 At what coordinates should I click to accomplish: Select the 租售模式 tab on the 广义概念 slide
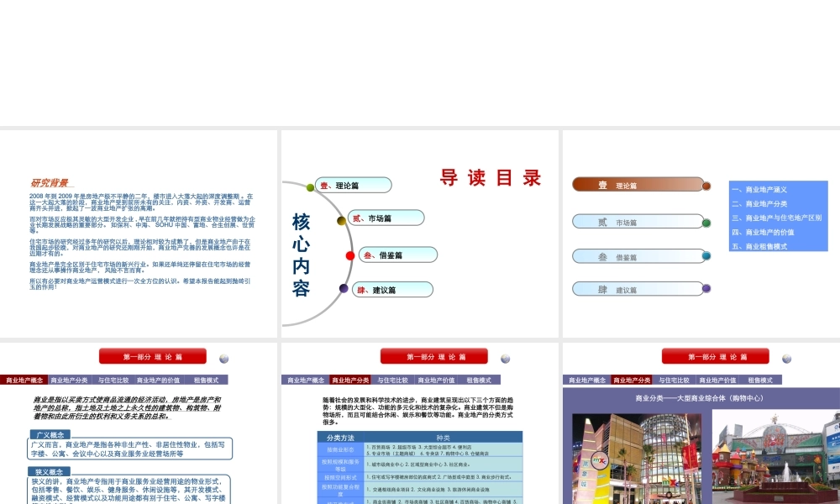click(x=206, y=380)
